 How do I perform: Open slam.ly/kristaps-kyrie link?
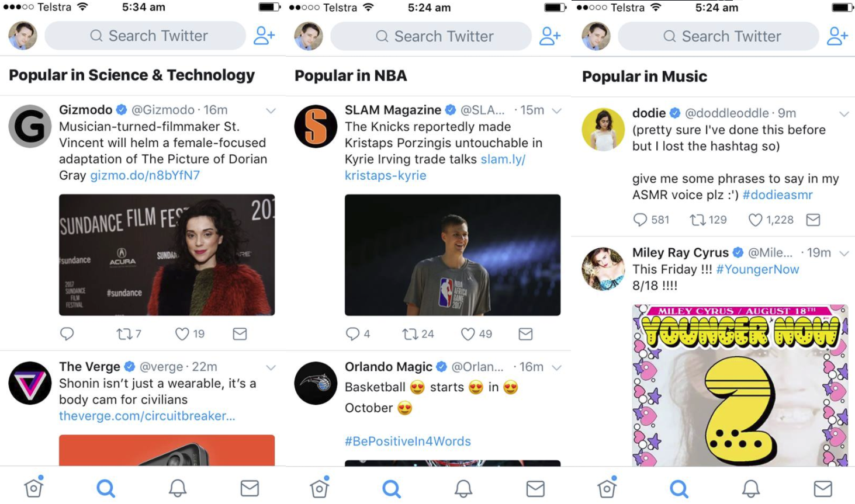point(435,167)
